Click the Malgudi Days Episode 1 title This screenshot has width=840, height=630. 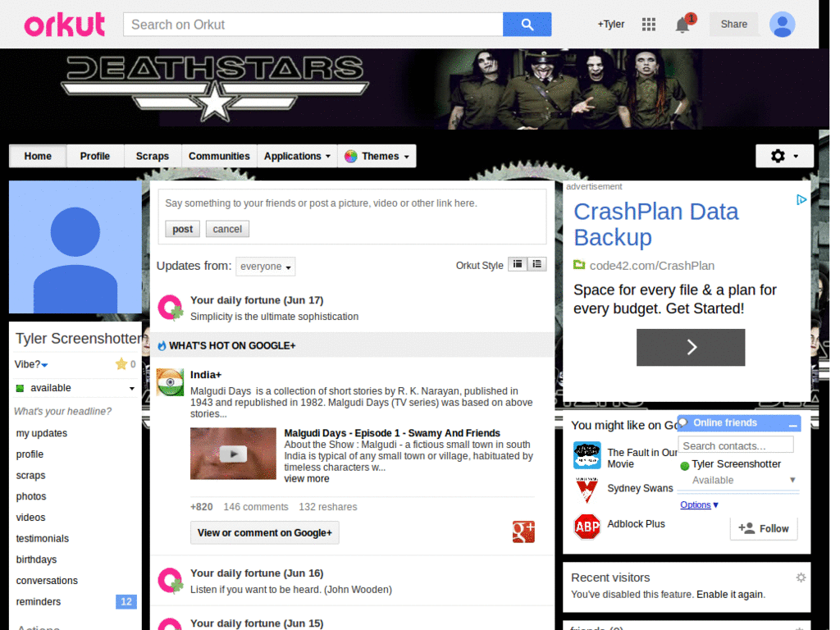coord(392,433)
